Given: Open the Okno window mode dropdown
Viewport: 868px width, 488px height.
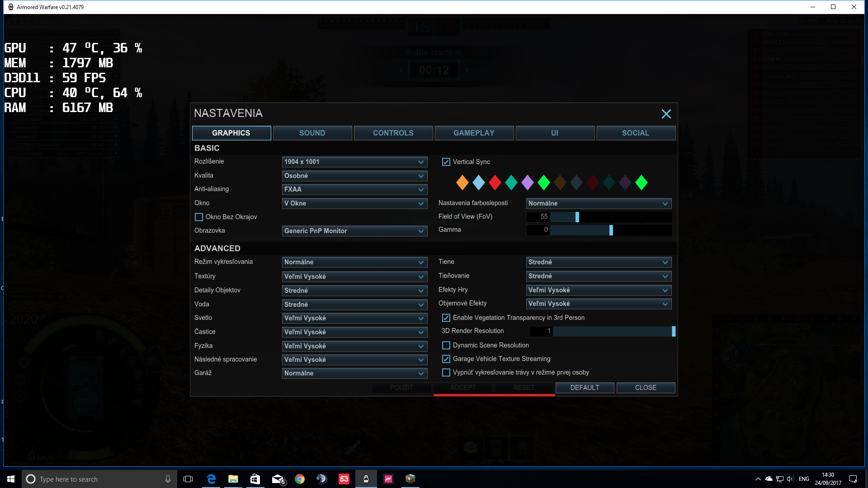Looking at the screenshot, I should (354, 203).
